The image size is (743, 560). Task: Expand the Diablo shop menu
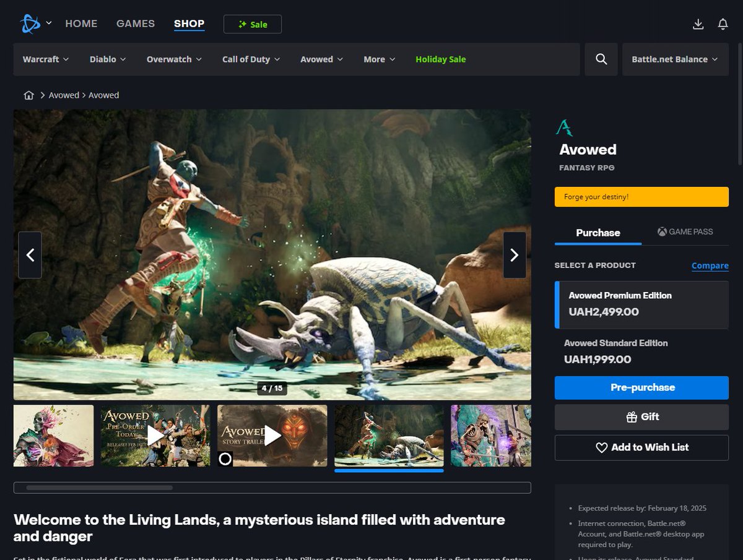point(108,59)
